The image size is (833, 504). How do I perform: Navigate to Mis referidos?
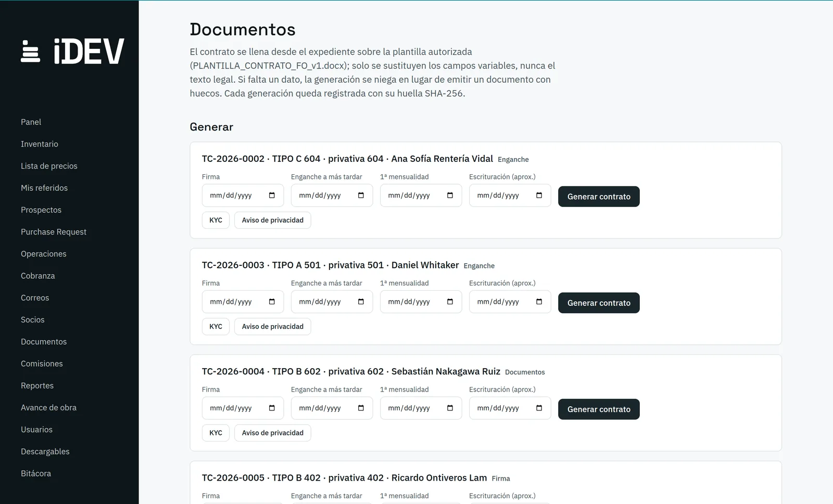click(44, 188)
